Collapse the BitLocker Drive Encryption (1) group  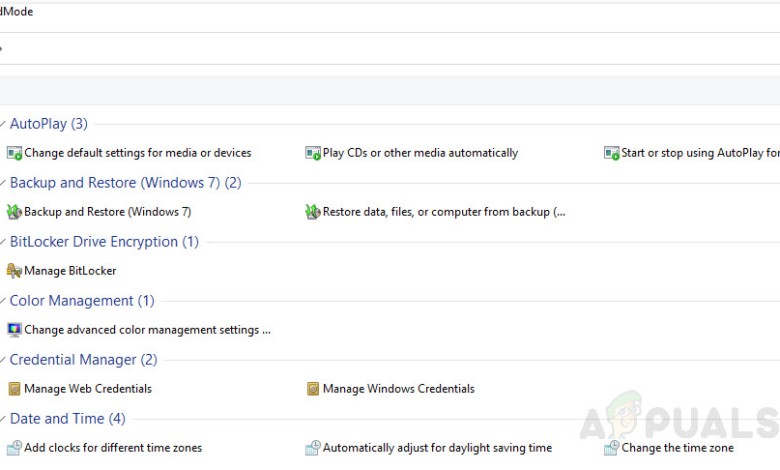(2, 242)
